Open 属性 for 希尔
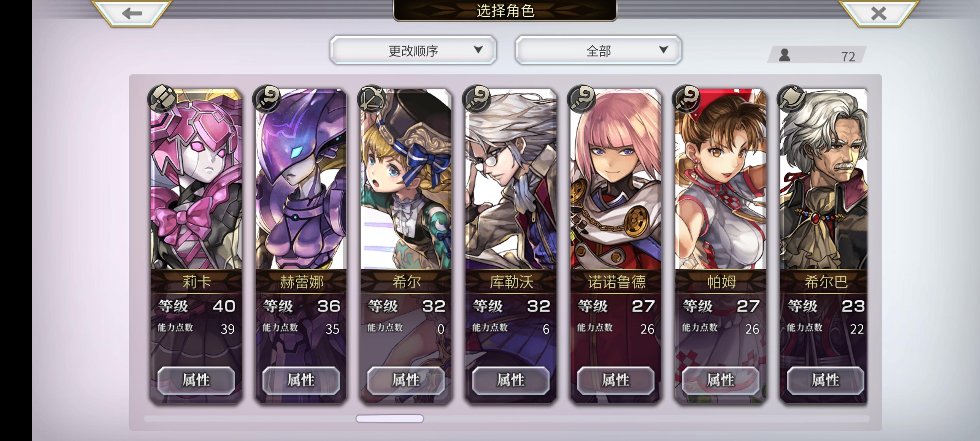 [x=406, y=380]
